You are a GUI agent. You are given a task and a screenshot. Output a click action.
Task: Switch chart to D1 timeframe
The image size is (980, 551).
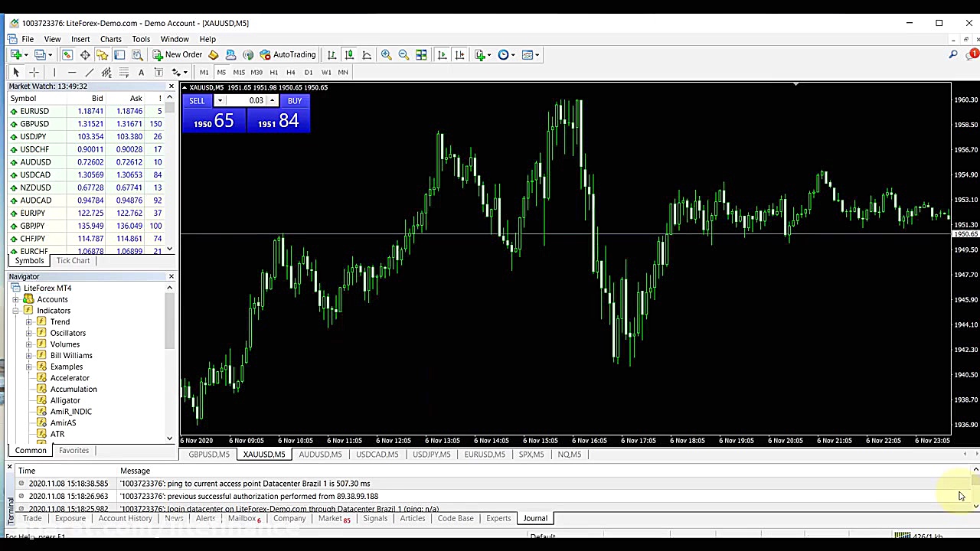[x=309, y=72]
